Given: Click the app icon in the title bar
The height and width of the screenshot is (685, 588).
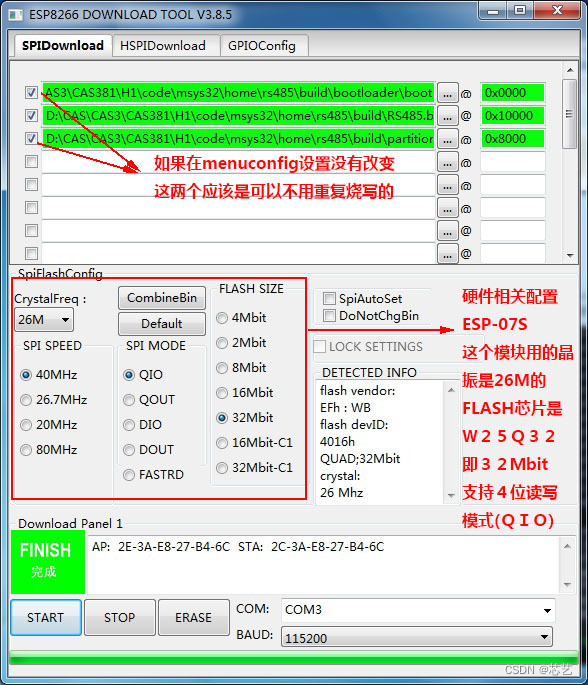Looking at the screenshot, I should click(x=16, y=15).
